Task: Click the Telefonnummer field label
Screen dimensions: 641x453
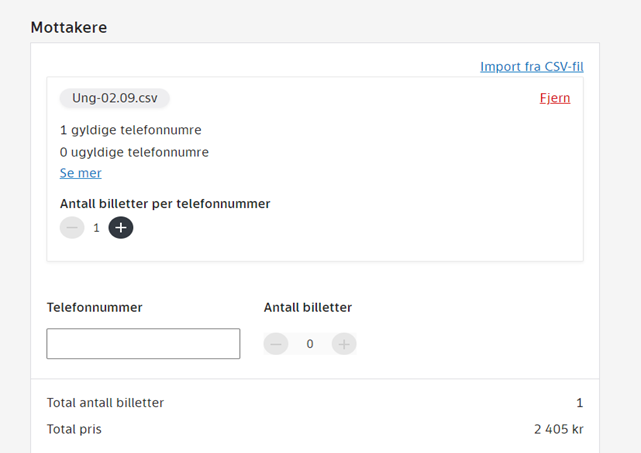Action: (95, 308)
